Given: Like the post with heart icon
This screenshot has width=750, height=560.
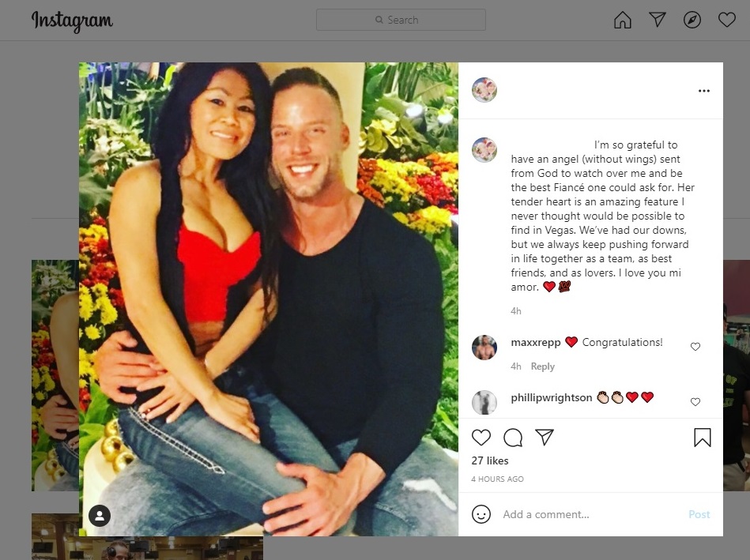Looking at the screenshot, I should 481,438.
